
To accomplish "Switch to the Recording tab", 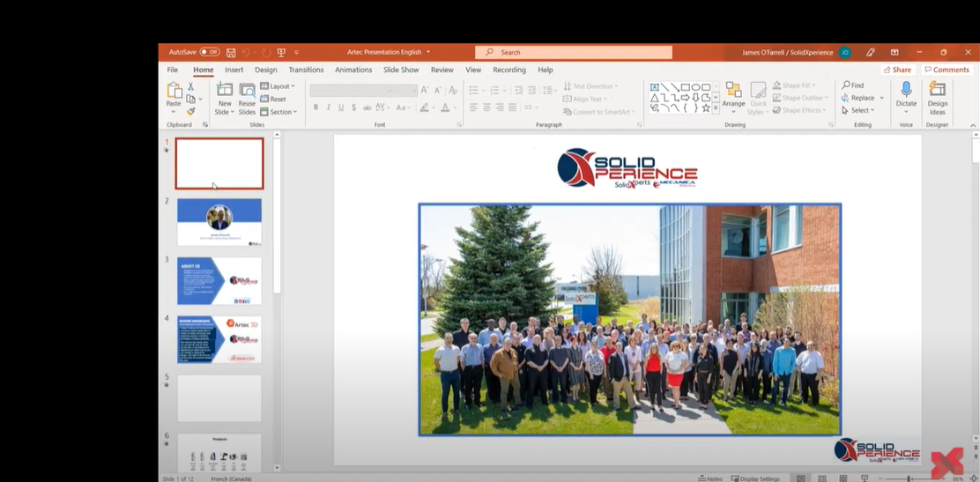I will click(x=509, y=70).
